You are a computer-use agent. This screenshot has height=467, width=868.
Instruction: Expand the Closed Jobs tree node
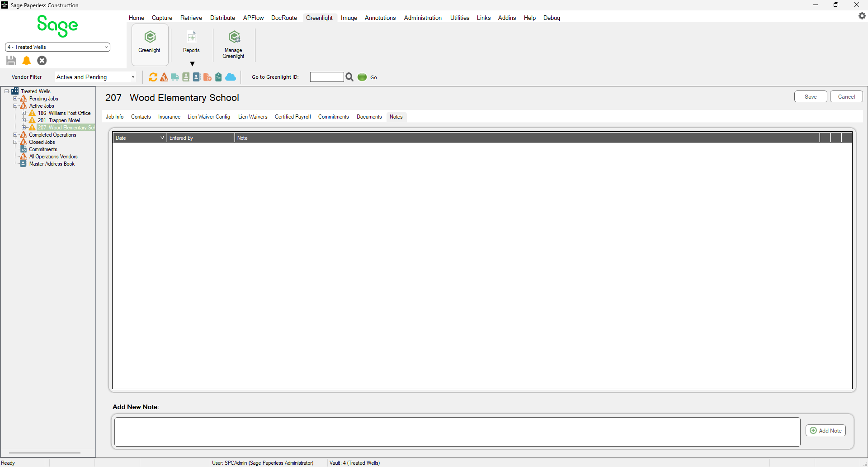point(15,142)
